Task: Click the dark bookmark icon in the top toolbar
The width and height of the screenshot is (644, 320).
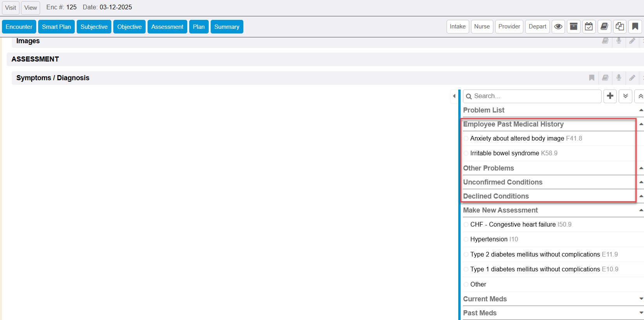Action: click(x=635, y=26)
